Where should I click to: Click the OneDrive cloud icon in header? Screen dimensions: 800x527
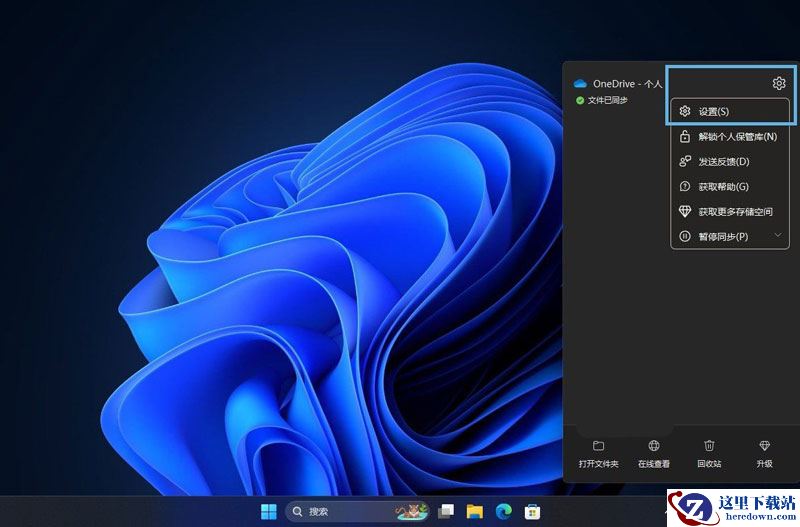pos(580,84)
